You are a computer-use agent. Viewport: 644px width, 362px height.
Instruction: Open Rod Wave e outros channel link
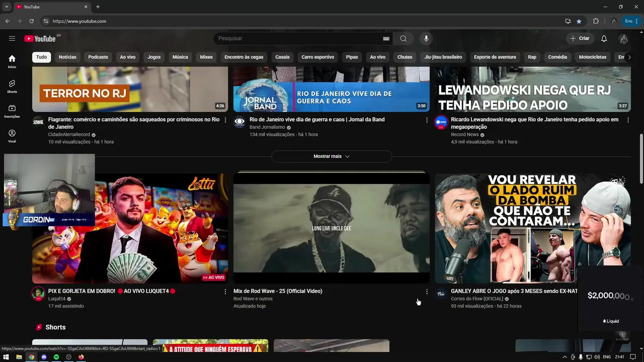click(253, 299)
